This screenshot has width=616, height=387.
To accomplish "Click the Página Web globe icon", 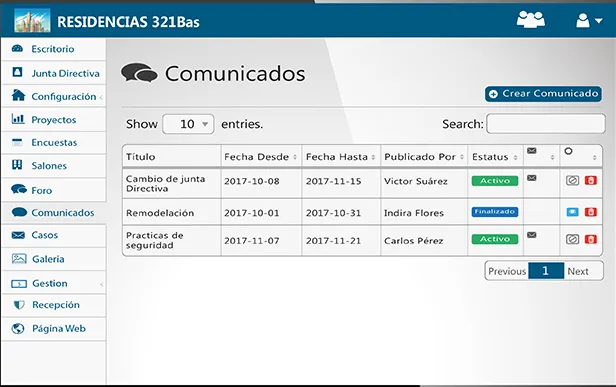I will point(18,328).
